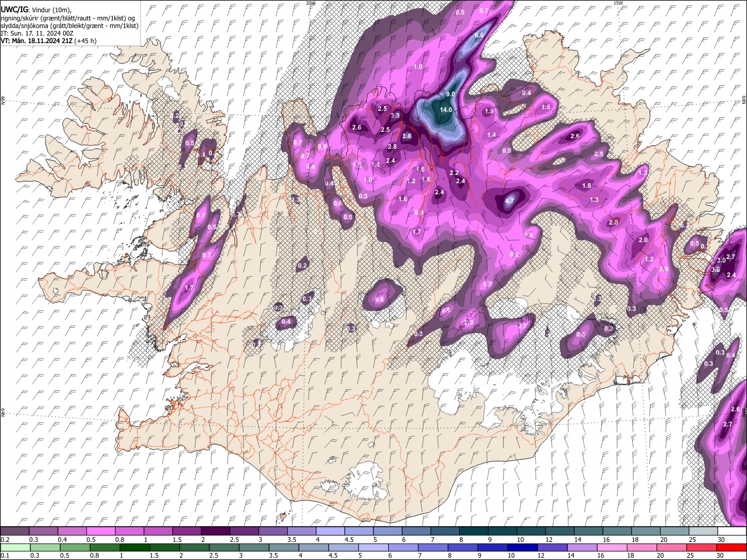Pick the darkest purple 2 swatch in upper legend

pyautogui.click(x=216, y=531)
